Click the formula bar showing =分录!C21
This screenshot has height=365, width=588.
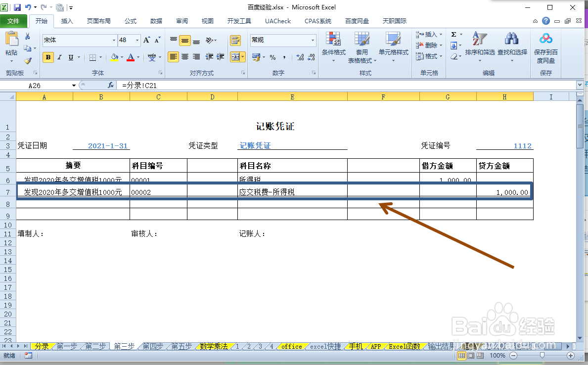click(x=347, y=86)
